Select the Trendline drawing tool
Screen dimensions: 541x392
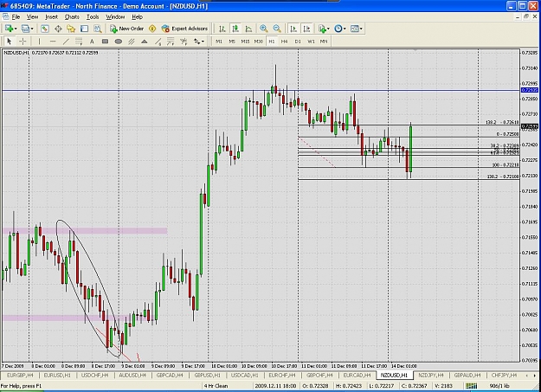(66, 42)
